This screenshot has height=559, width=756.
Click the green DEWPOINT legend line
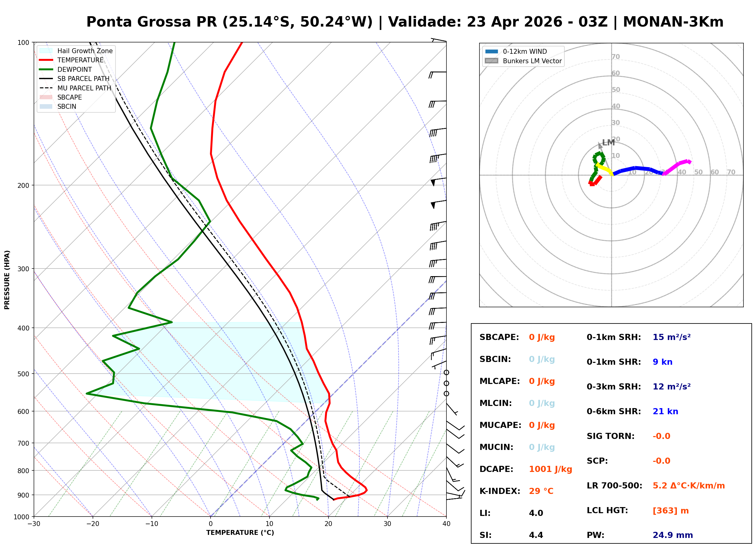46,69
